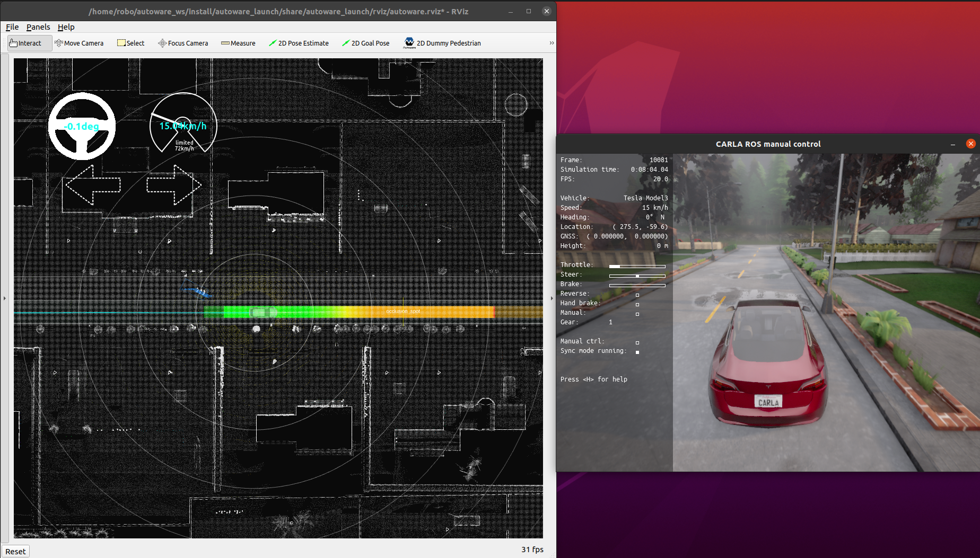The image size is (980, 558).
Task: Click the Press <H> for help text
Action: click(594, 379)
